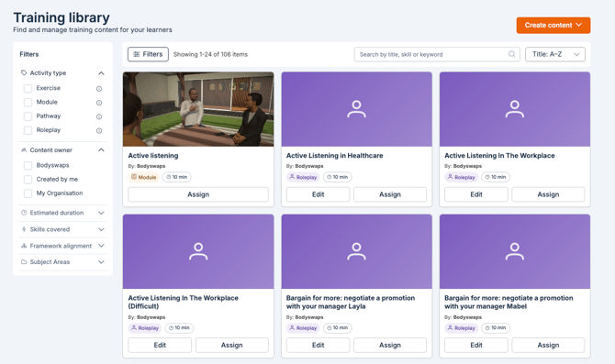Click the Activity type tag icon
Screen dimensions: 615x364
pos(24,72)
